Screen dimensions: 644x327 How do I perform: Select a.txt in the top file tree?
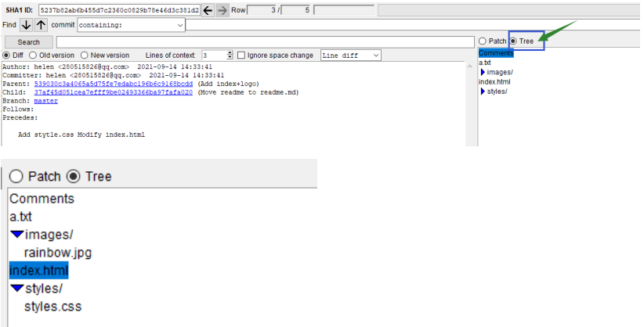pyautogui.click(x=485, y=63)
